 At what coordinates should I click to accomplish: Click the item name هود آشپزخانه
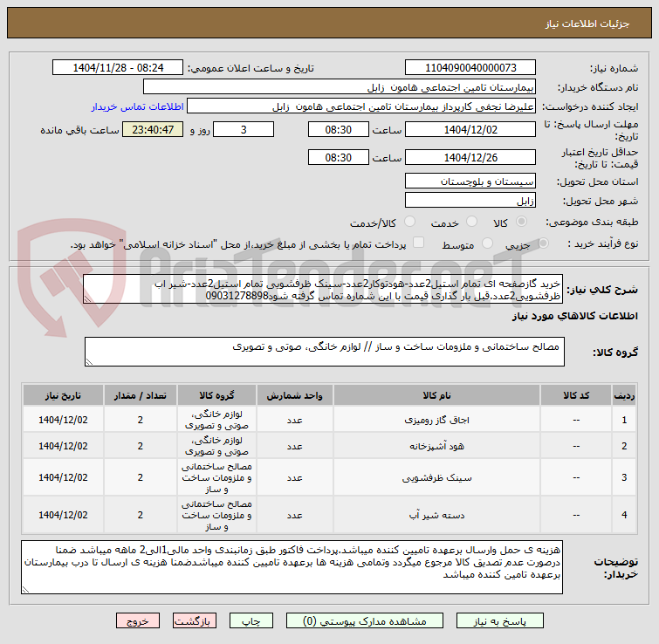pos(436,446)
